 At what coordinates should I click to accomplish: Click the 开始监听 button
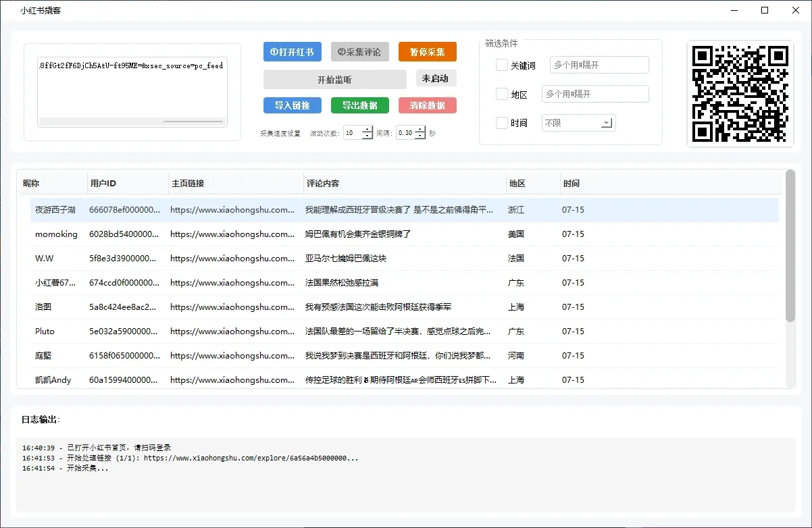(334, 80)
